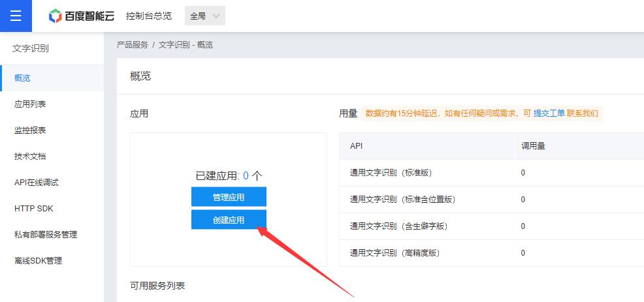The width and height of the screenshot is (644, 302).
Task: Open 离线SDK管理 from the sidebar
Action: coord(39,261)
